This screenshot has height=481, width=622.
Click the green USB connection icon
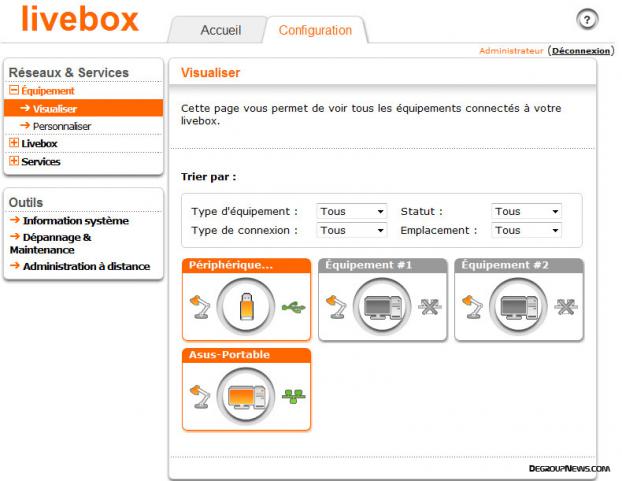292,307
